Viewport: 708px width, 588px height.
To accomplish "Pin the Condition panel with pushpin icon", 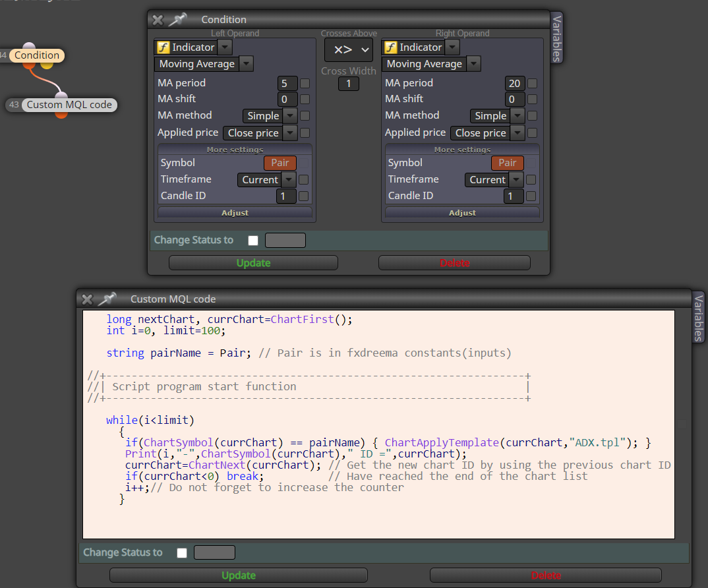I will [x=177, y=19].
